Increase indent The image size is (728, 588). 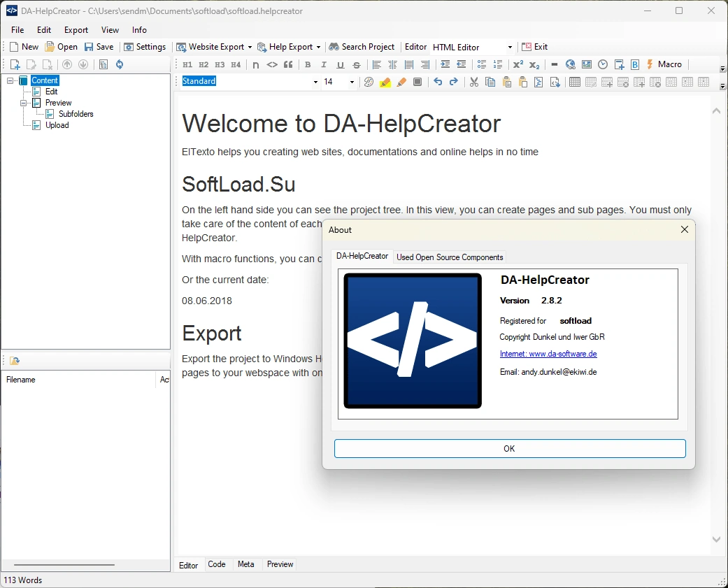point(445,64)
